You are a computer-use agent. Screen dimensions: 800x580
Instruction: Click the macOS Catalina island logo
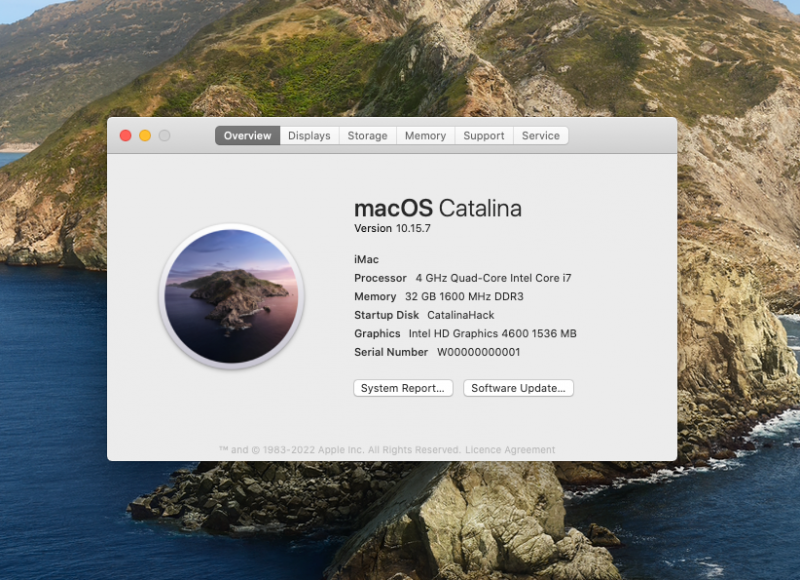(232, 296)
